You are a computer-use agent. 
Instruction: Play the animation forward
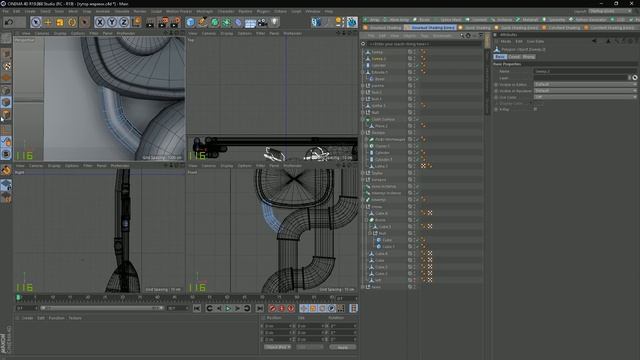pyautogui.click(x=228, y=308)
